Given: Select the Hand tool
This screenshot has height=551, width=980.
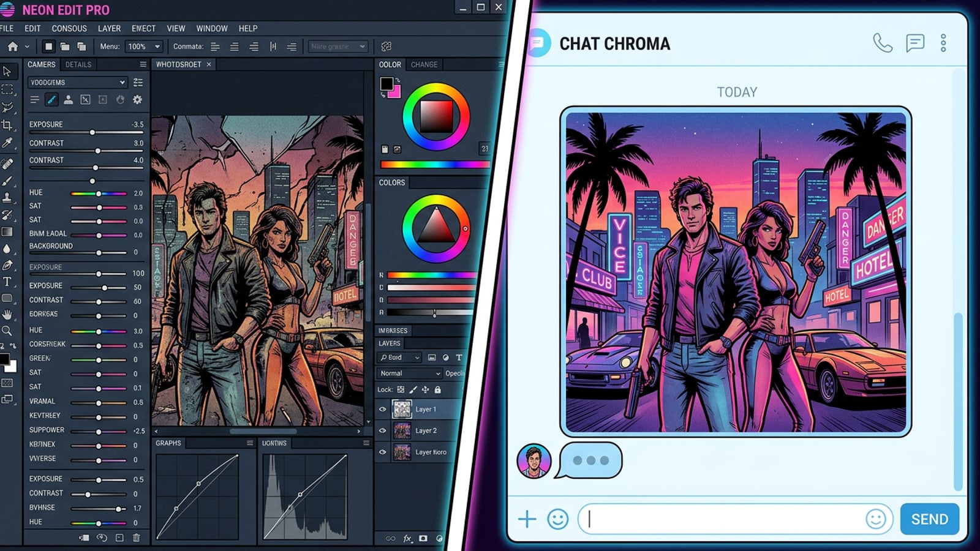Looking at the screenshot, I should click(x=7, y=315).
